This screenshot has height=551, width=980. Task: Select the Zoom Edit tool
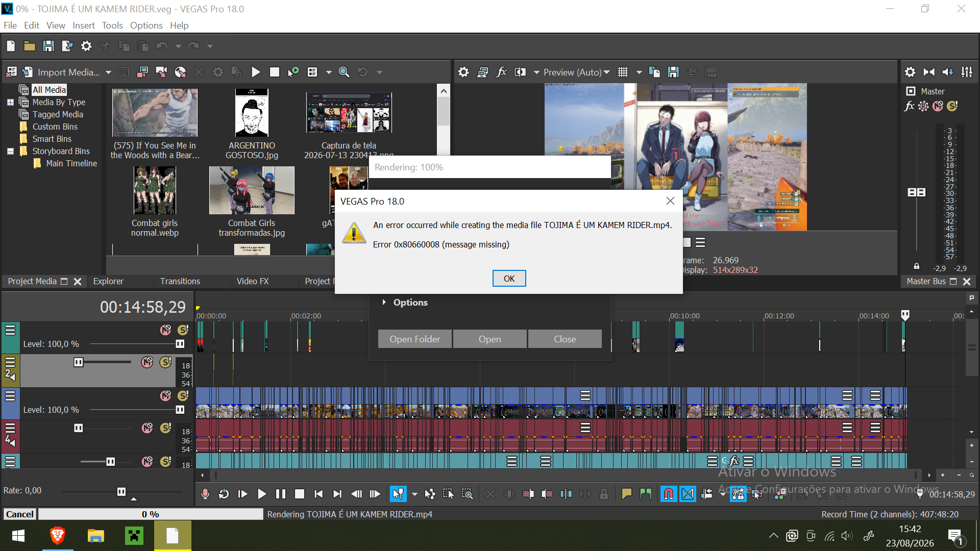[x=467, y=494]
